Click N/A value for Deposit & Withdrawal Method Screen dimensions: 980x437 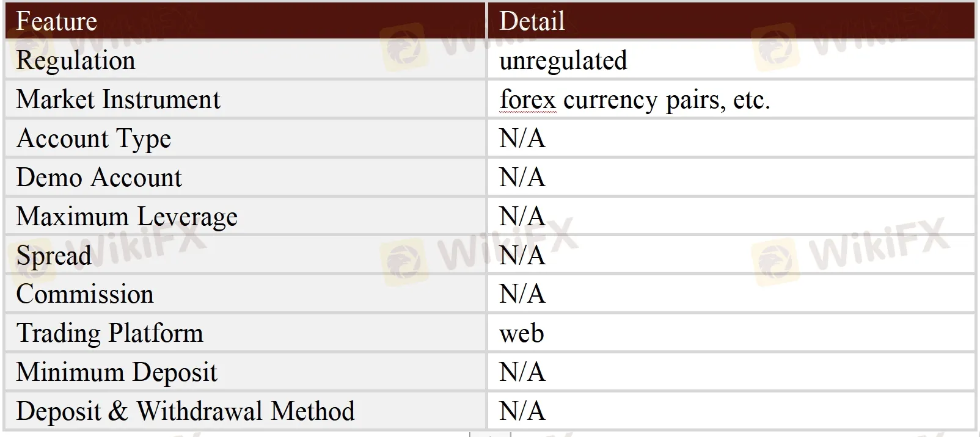point(522,411)
